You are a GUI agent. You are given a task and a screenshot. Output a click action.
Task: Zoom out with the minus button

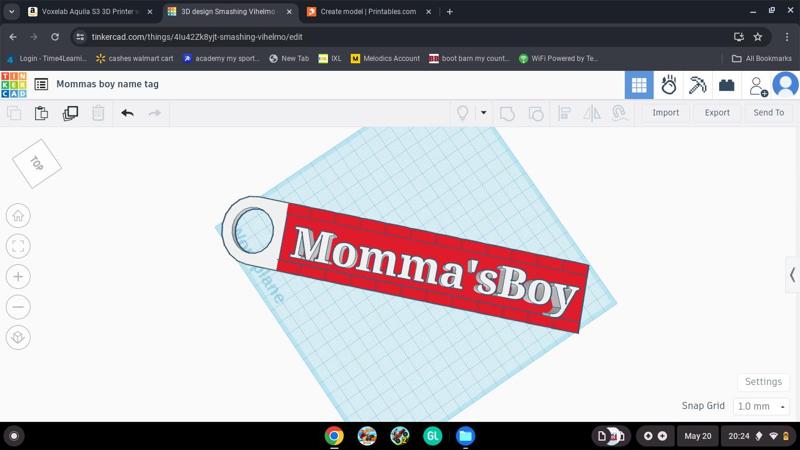tap(18, 307)
